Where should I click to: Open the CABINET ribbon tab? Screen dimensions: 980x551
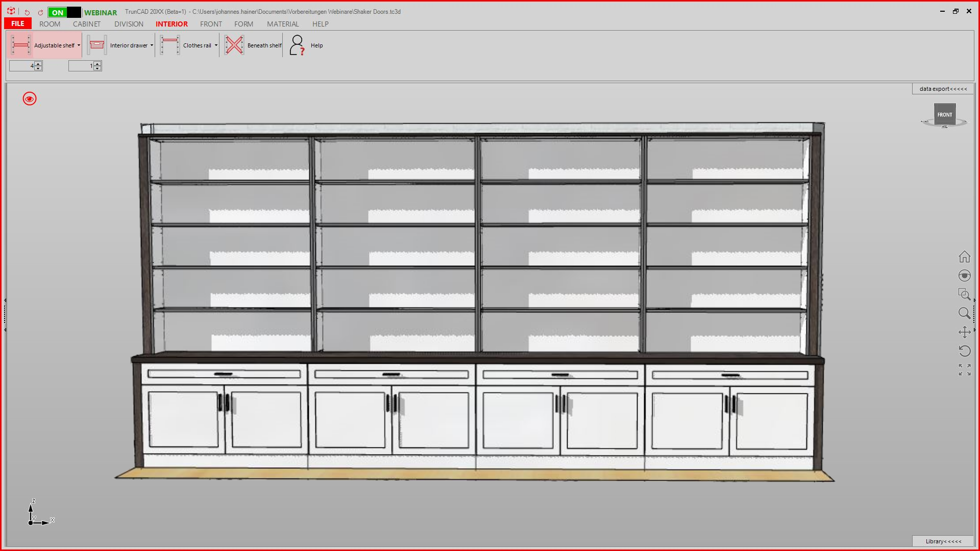click(x=86, y=24)
